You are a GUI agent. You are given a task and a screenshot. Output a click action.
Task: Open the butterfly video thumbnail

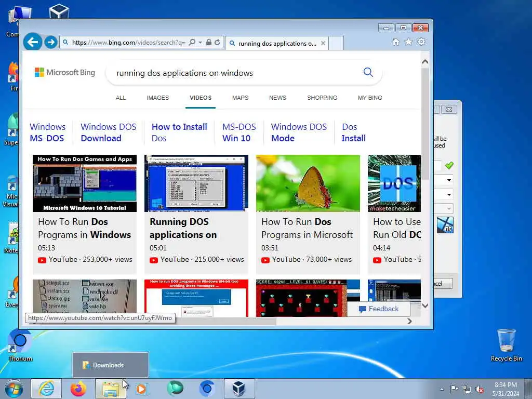pos(308,183)
